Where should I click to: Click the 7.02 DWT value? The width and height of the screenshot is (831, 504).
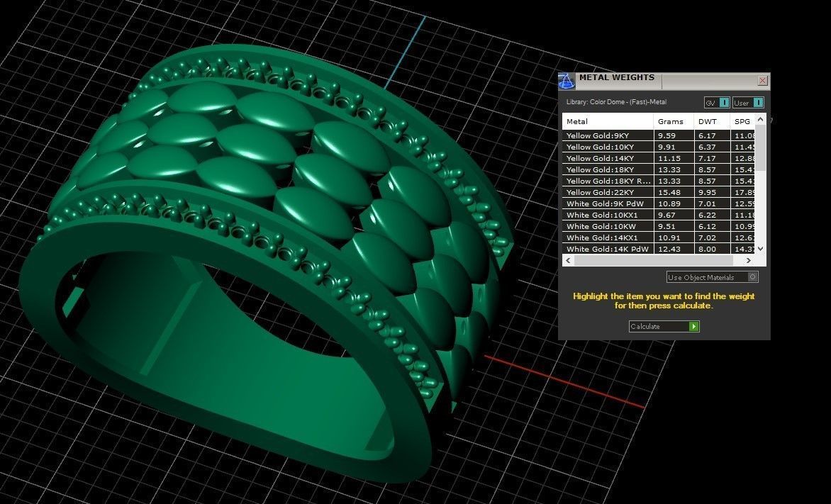pyautogui.click(x=707, y=237)
